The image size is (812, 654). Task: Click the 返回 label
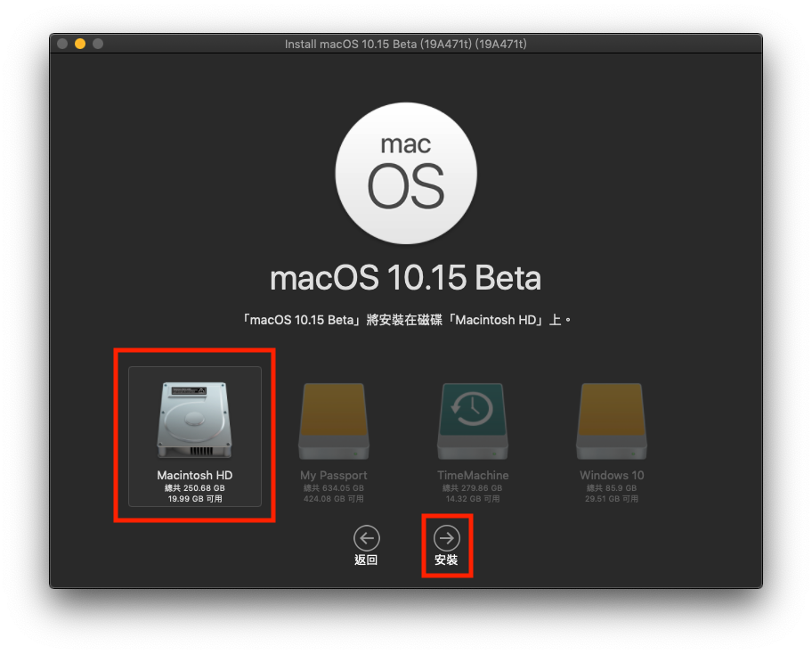(366, 560)
